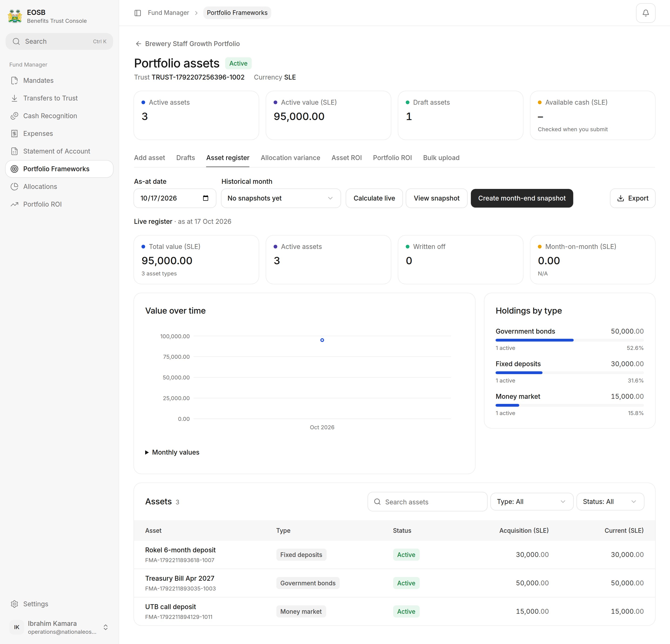Open the Historical month dropdown
This screenshot has height=644, width=670.
pyautogui.click(x=281, y=198)
